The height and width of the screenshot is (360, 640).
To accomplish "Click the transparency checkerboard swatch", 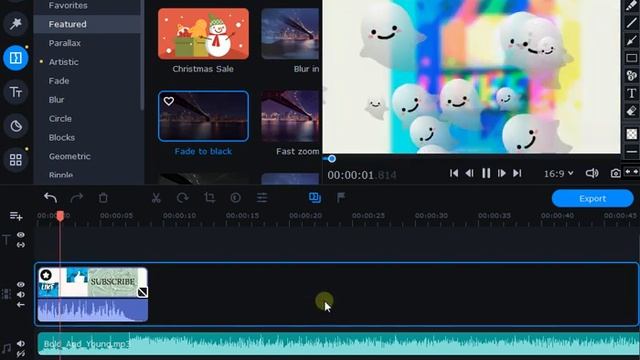I will pyautogui.click(x=631, y=134).
